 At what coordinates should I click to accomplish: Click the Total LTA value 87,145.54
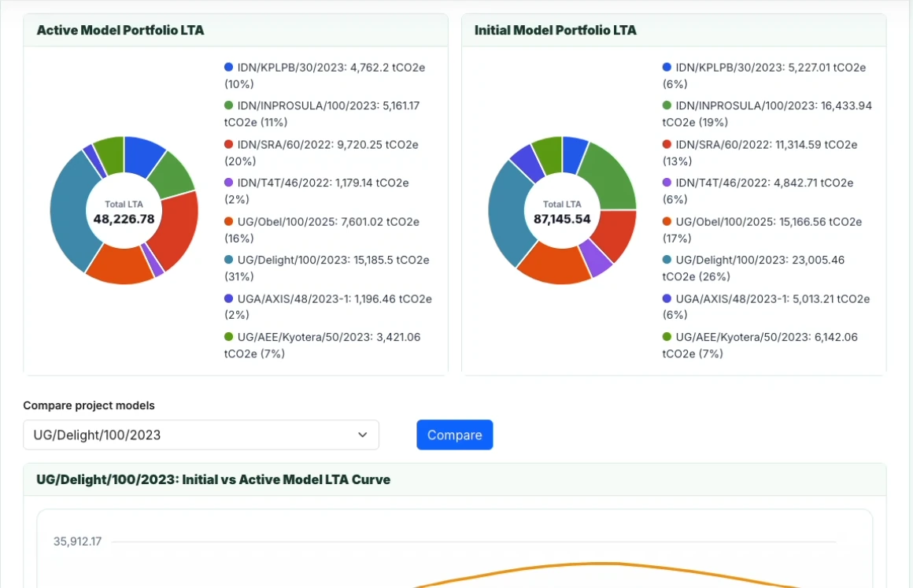coord(562,219)
